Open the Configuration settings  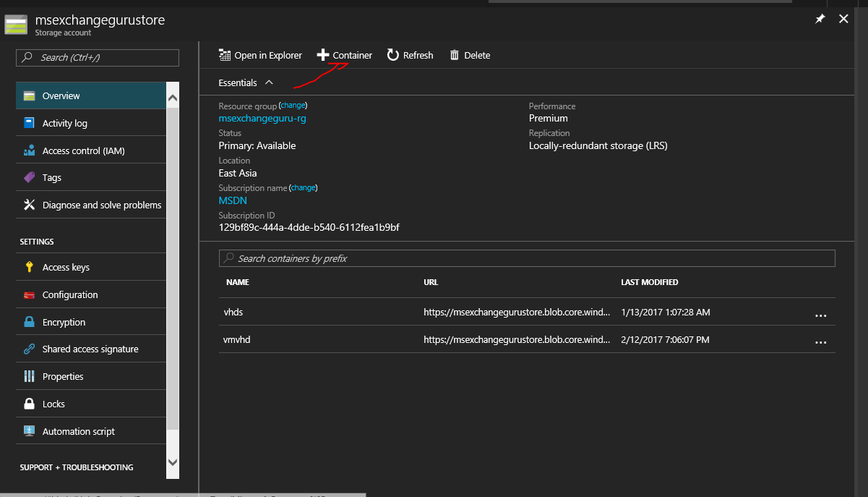click(91, 294)
